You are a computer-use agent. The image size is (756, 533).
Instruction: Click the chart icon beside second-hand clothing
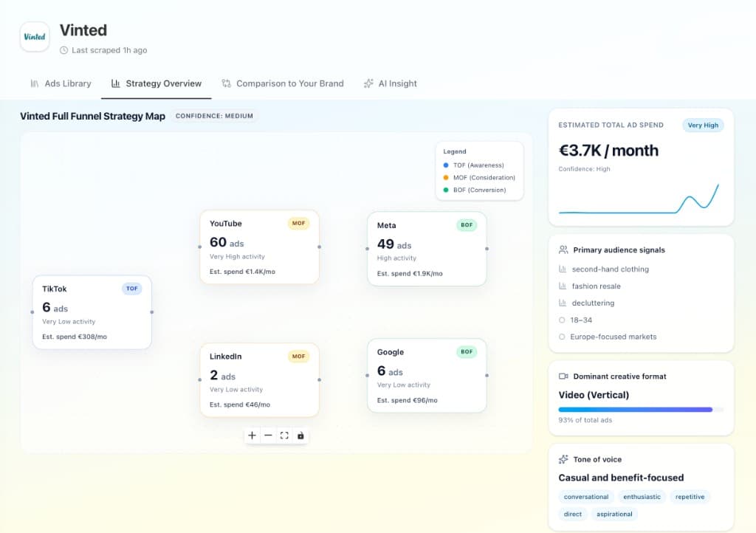click(562, 269)
